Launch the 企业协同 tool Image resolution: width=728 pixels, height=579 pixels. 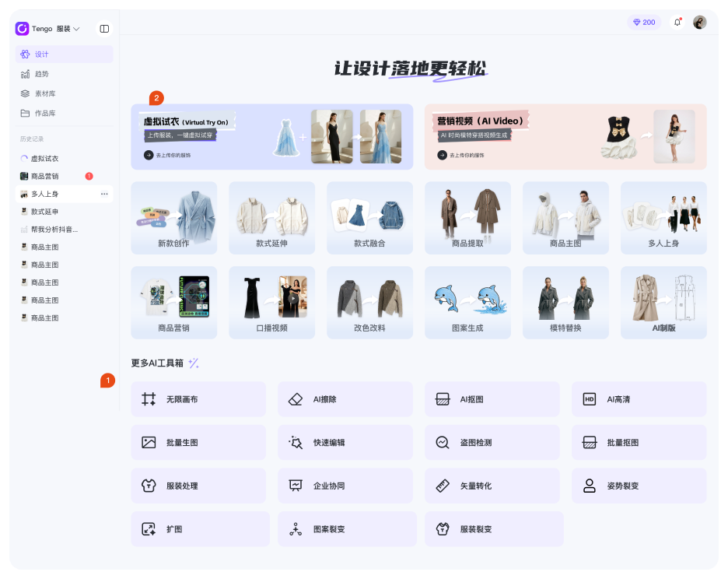(x=345, y=486)
